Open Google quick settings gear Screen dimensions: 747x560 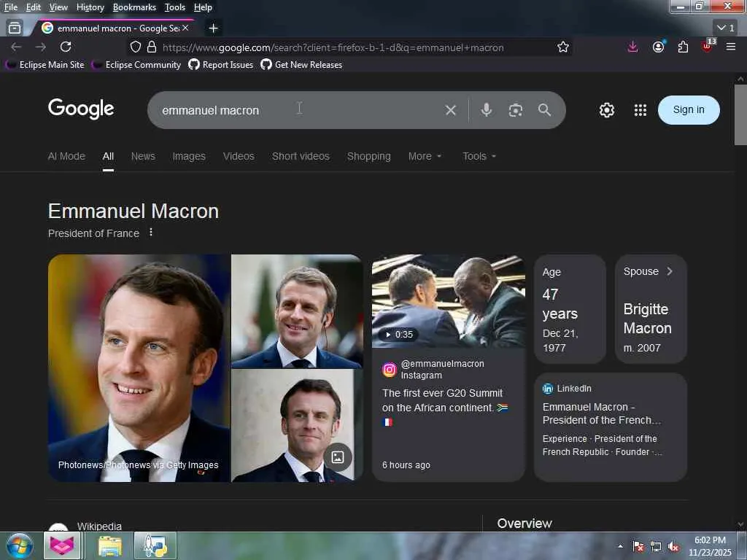(606, 110)
